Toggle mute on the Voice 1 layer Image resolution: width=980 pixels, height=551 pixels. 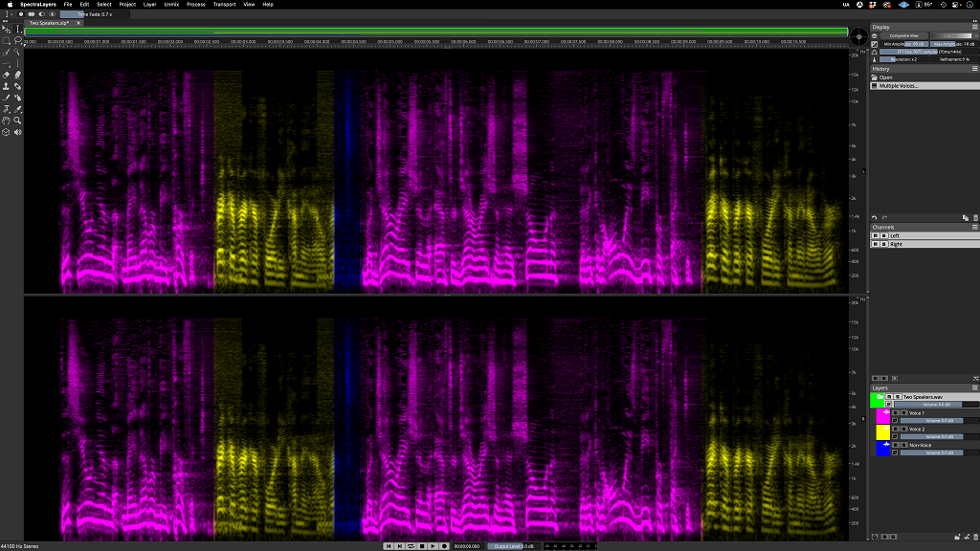tap(895, 413)
